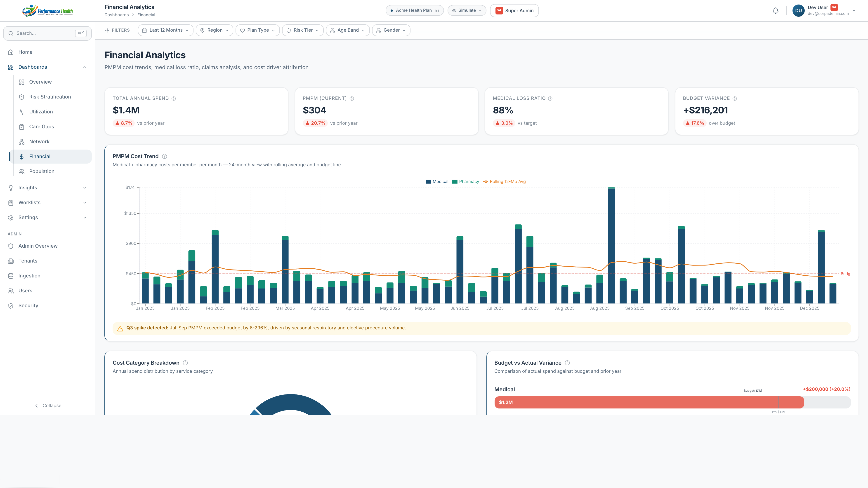Click the info icon next to Medical Loss Ratio

(x=550, y=98)
